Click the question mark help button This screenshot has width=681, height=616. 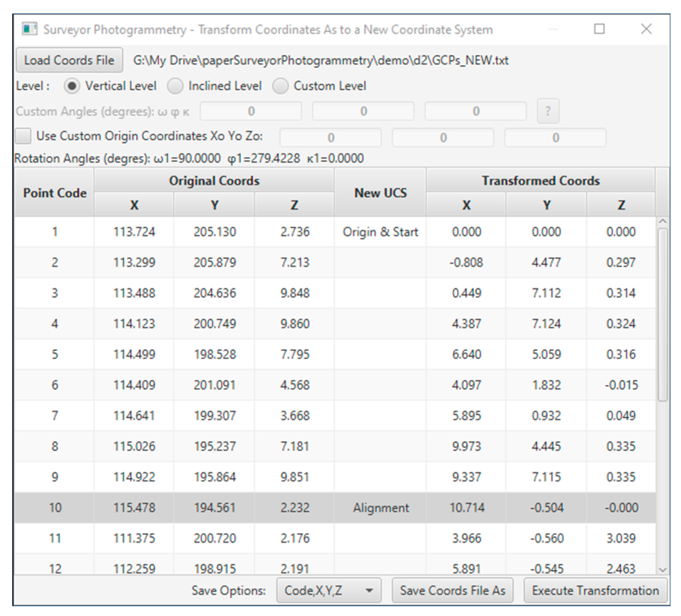(548, 111)
